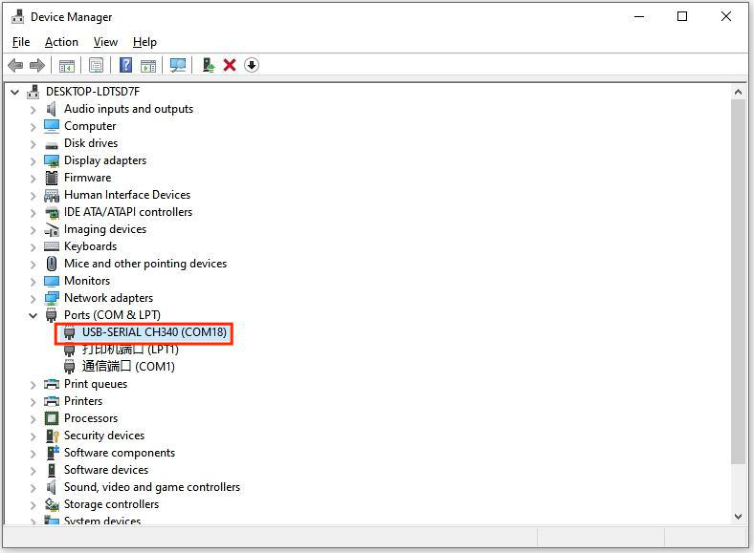The width and height of the screenshot is (754, 553).
Task: Open the View menu
Action: coord(105,42)
